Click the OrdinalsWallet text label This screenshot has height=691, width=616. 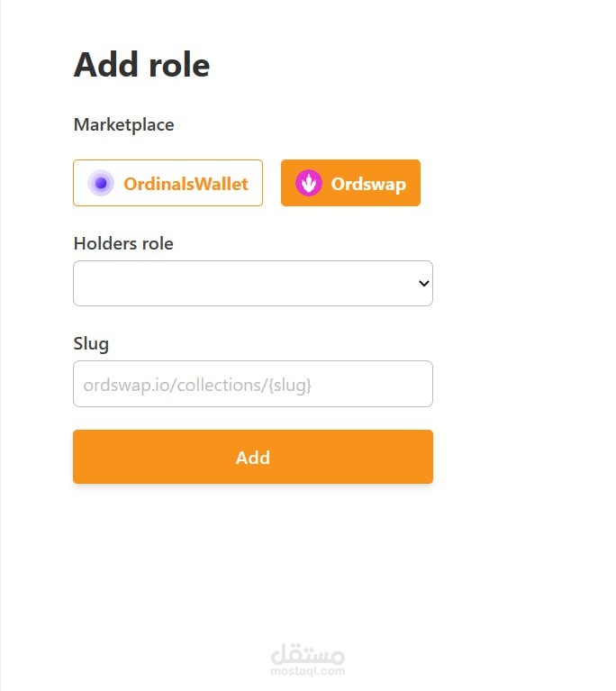click(186, 184)
